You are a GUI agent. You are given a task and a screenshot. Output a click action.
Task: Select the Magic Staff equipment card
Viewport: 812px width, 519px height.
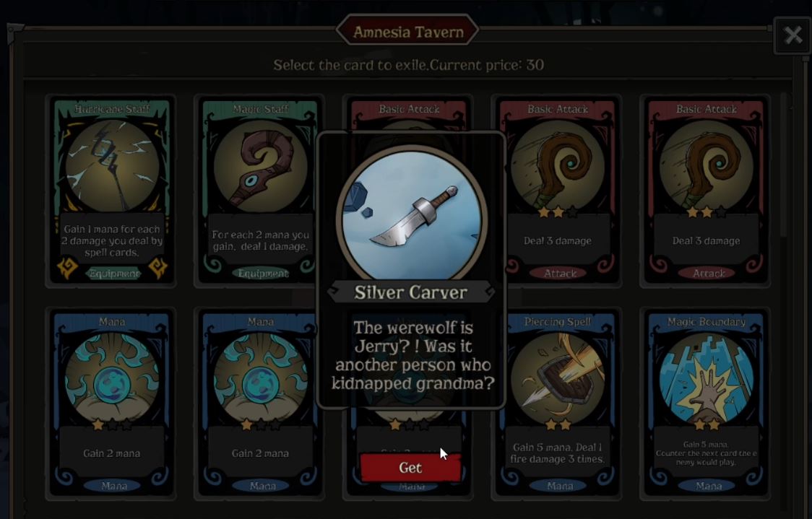tap(261, 191)
